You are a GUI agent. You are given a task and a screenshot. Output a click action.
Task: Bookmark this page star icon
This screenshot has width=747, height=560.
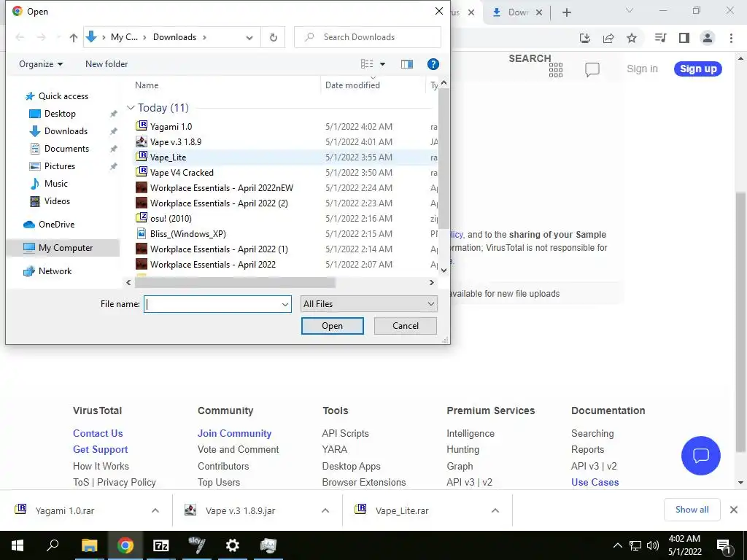click(632, 38)
